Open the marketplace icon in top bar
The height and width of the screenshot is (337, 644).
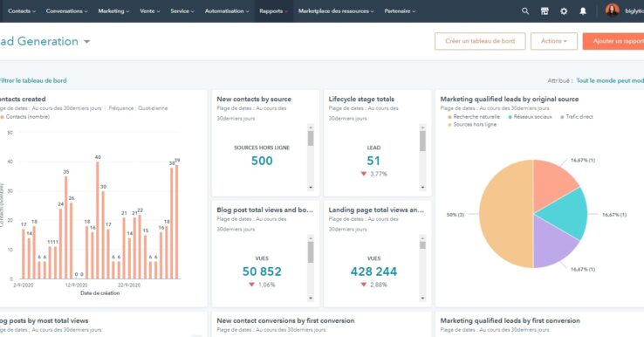[545, 11]
